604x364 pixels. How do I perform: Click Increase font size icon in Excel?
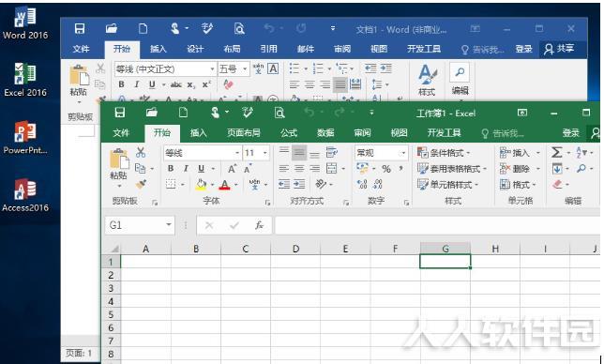click(232, 169)
